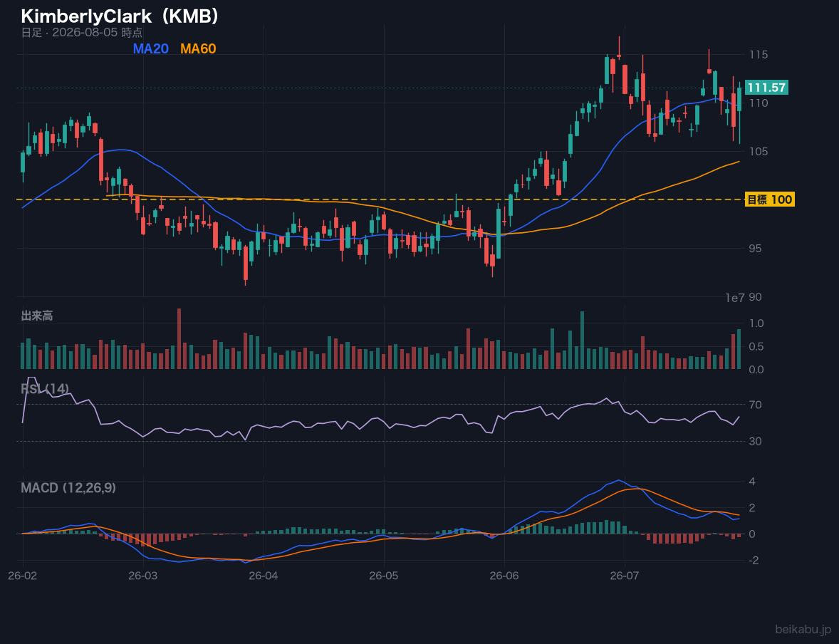Click the current price tag 111.57
Image resolution: width=839 pixels, height=644 pixels.
[x=766, y=88]
